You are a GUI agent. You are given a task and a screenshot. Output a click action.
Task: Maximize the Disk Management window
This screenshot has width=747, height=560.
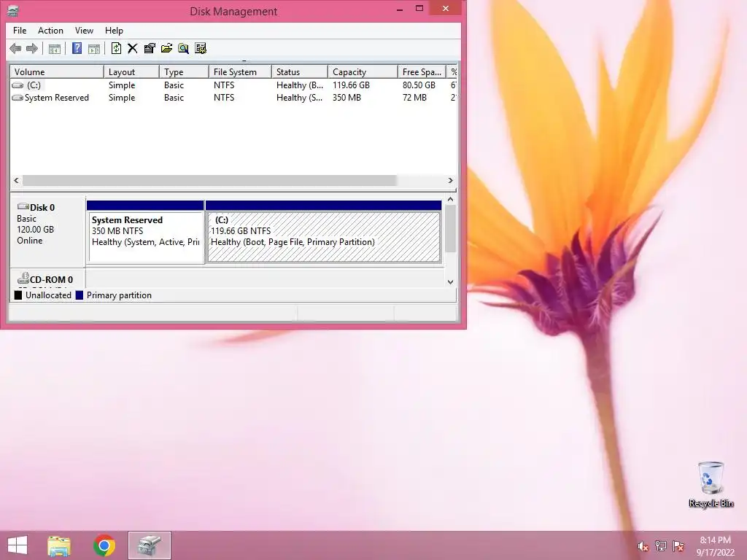coord(419,8)
